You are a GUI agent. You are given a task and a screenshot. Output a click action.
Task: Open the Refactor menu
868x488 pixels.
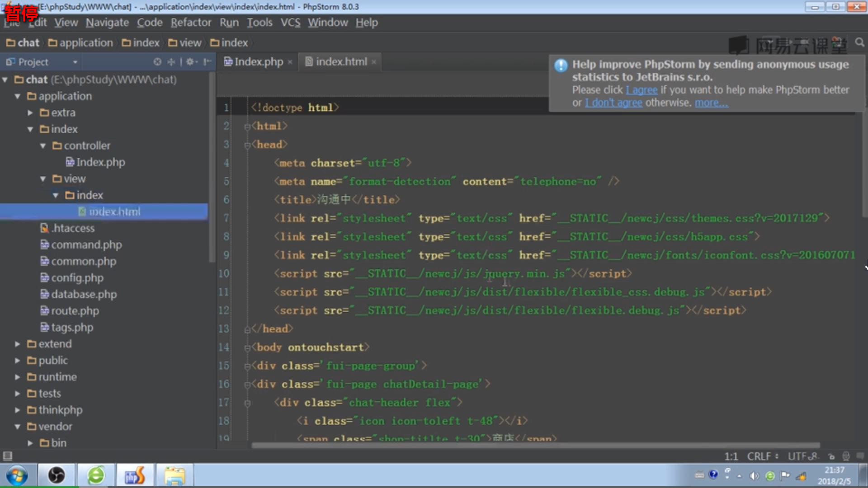(191, 23)
